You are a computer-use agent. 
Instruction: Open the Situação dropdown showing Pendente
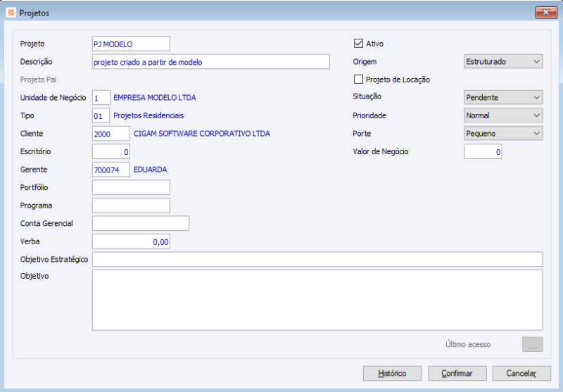pyautogui.click(x=503, y=97)
